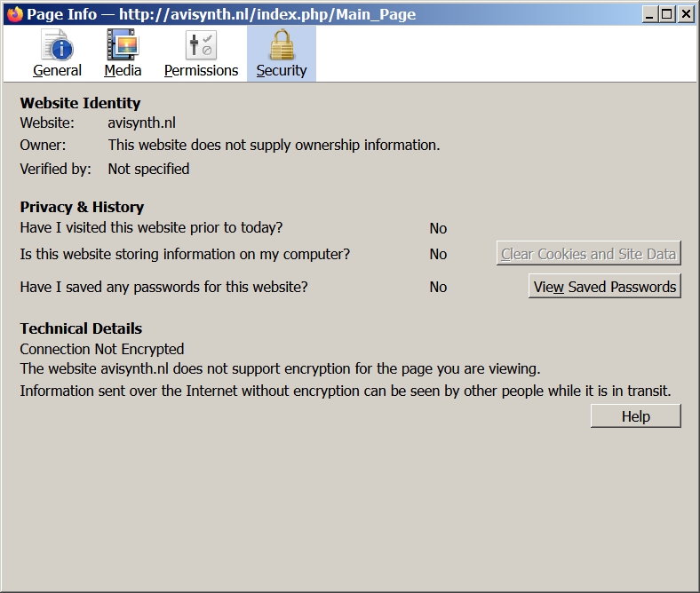Close the Page Info window

pyautogui.click(x=685, y=14)
